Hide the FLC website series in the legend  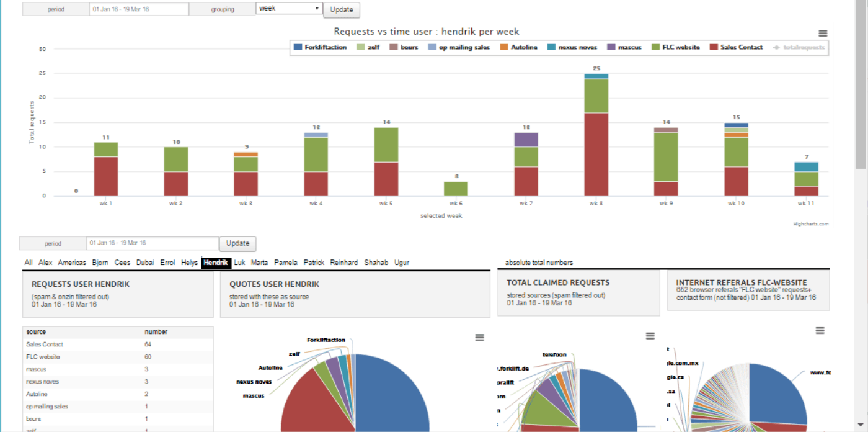click(x=675, y=47)
